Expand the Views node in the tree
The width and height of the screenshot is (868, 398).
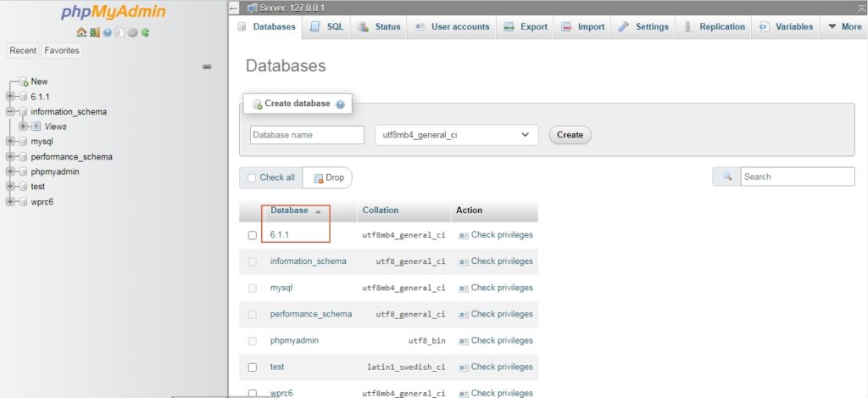[23, 126]
